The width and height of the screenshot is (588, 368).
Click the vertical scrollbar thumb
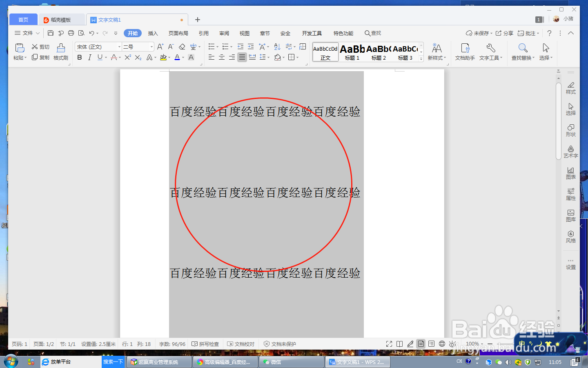[559, 121]
